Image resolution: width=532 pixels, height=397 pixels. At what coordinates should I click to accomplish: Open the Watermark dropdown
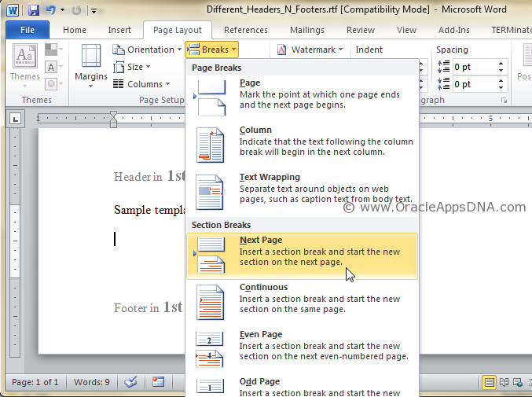click(310, 50)
